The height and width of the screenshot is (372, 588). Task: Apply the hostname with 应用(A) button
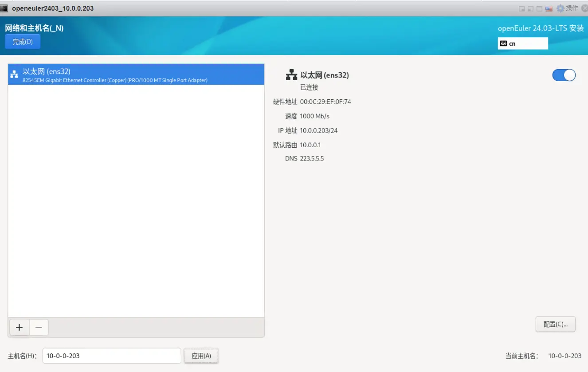coord(201,356)
